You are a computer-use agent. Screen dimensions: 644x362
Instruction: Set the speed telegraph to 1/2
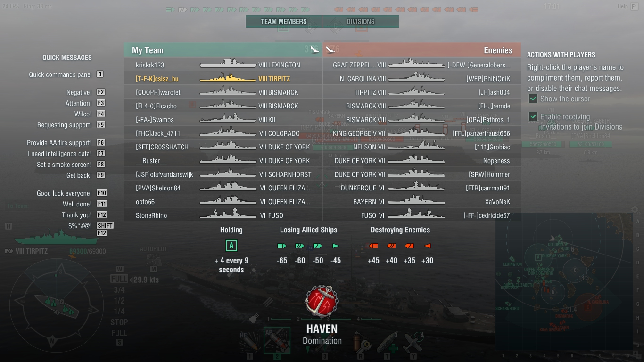[x=119, y=301]
